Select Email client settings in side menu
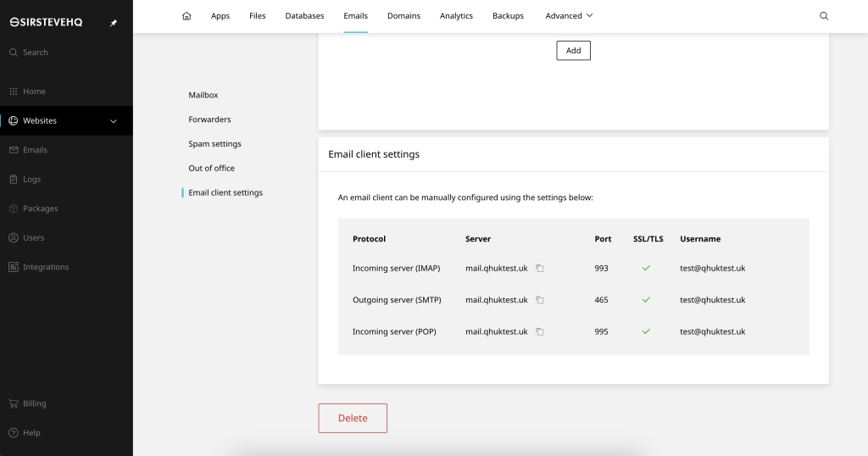The height and width of the screenshot is (456, 868). coord(225,192)
